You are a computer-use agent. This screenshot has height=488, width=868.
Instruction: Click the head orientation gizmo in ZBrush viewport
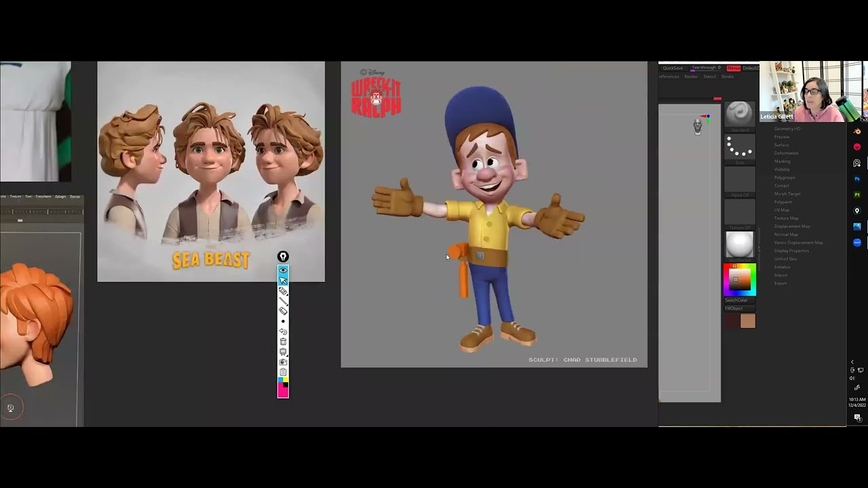pos(698,126)
